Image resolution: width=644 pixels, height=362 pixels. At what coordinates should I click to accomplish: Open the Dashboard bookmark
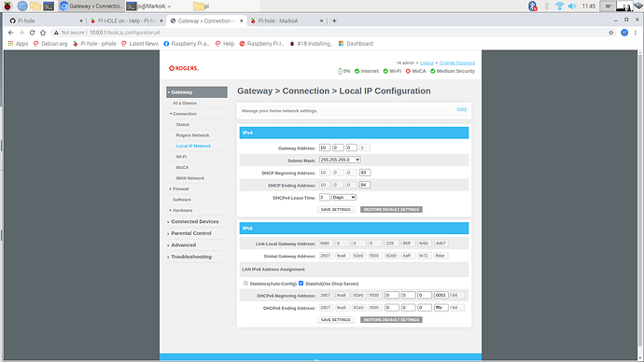pyautogui.click(x=356, y=44)
